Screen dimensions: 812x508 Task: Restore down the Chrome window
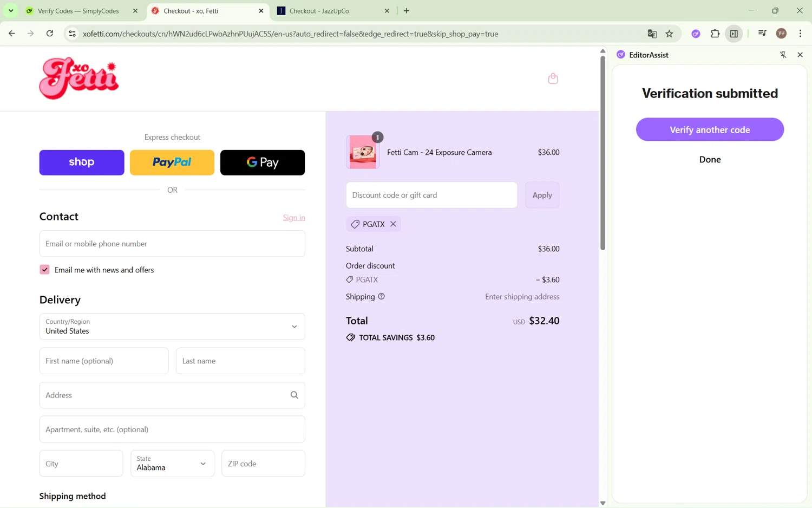point(776,10)
